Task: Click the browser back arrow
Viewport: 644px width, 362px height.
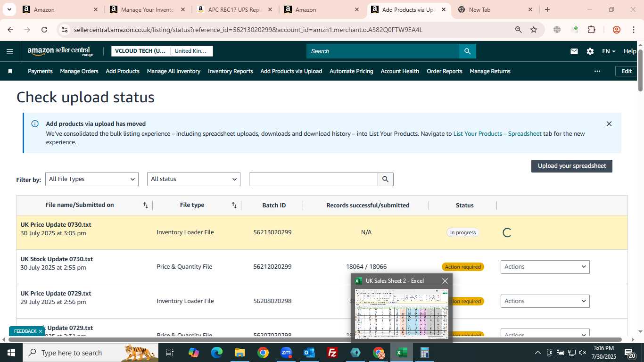Action: pyautogui.click(x=10, y=30)
